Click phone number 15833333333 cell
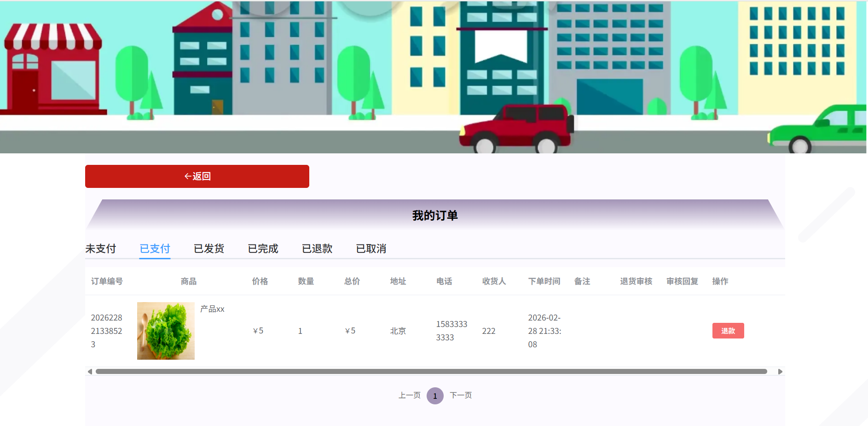Screen dimensions: 868x426 point(451,331)
